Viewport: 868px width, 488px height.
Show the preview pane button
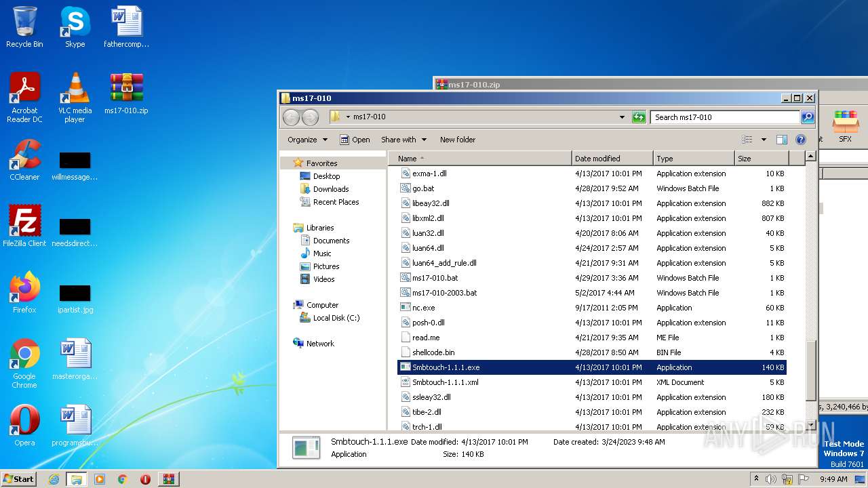(x=781, y=140)
